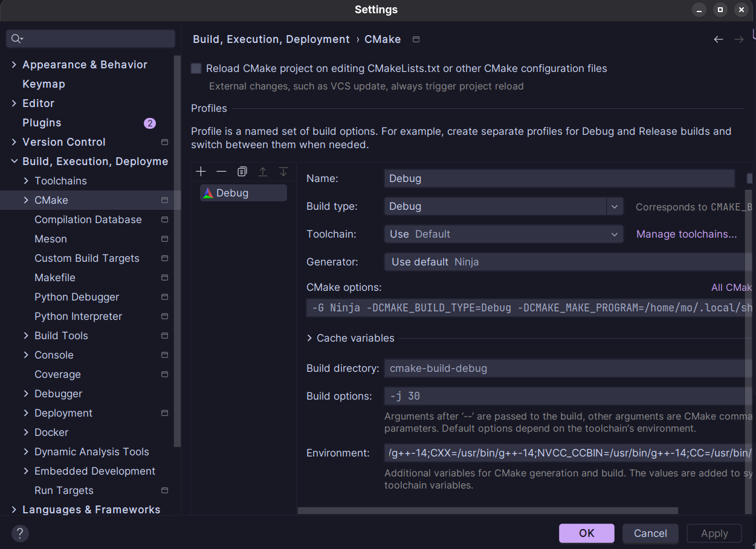The height and width of the screenshot is (549, 756).
Task: Open the Toolchain Use Default dropdown
Action: click(x=504, y=234)
